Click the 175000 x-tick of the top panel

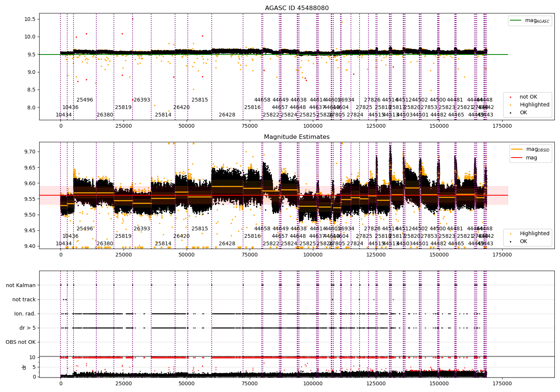[x=502, y=126]
